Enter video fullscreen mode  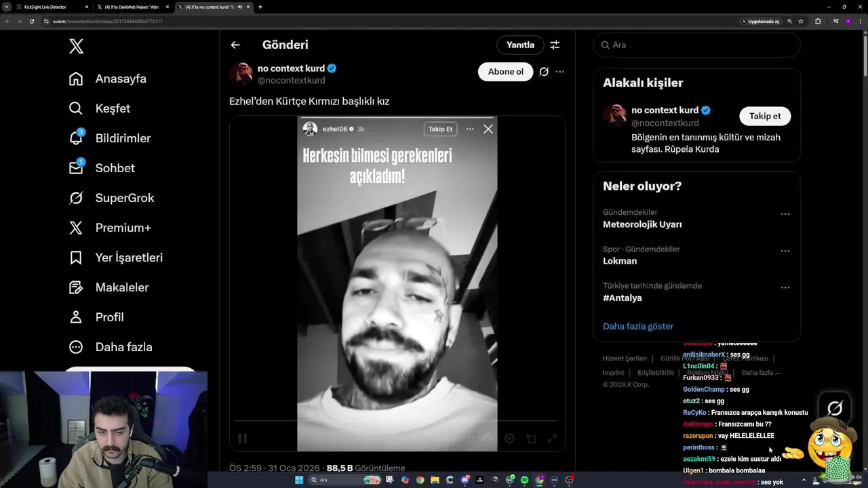coord(552,439)
